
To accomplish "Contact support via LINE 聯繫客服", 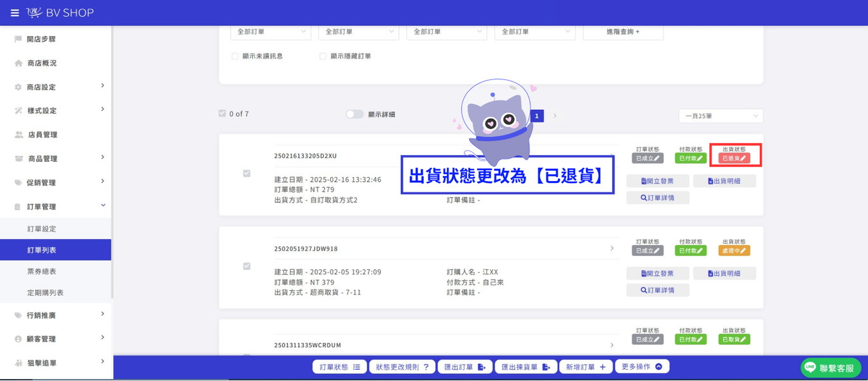I will coord(831,368).
